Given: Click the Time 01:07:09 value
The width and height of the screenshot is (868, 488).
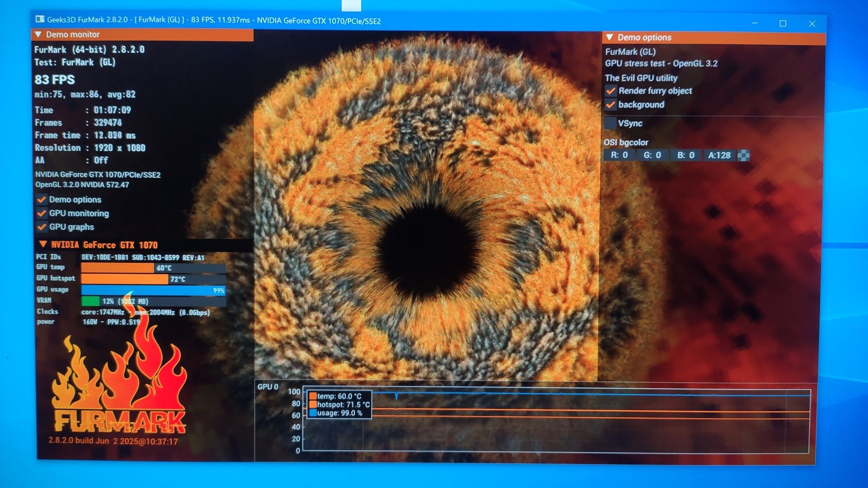Looking at the screenshot, I should 112,110.
